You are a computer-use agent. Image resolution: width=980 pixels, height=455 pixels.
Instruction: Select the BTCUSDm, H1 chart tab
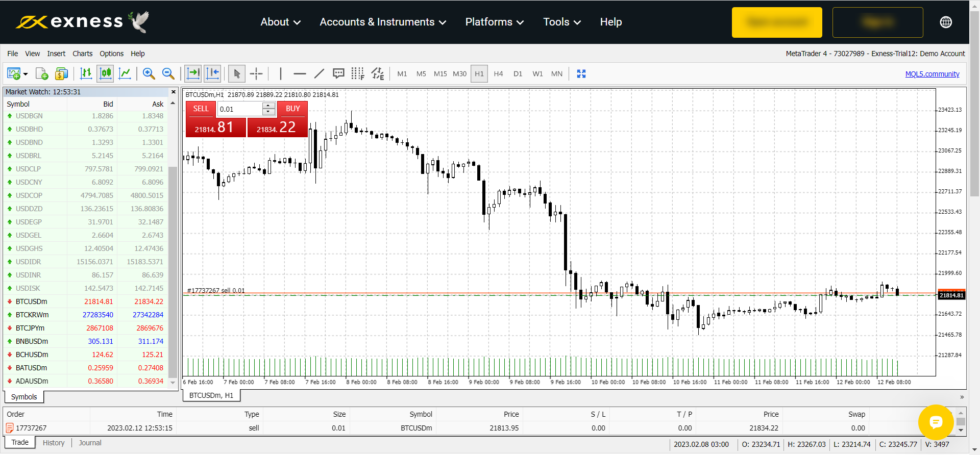coord(211,395)
